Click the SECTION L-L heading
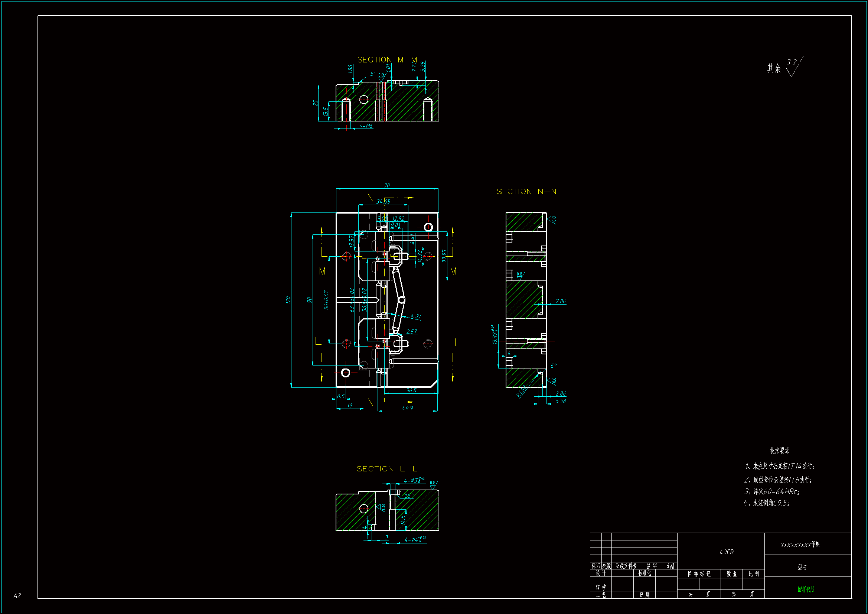 click(387, 469)
